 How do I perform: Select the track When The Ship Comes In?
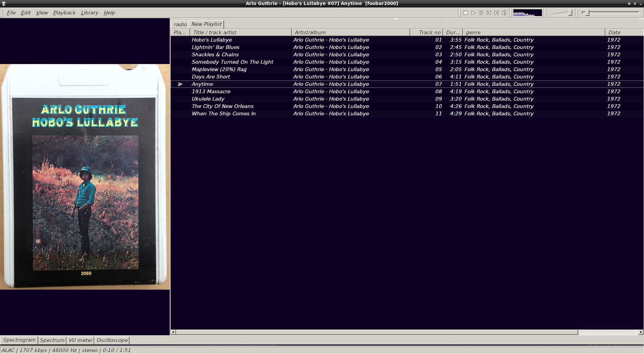coord(407,114)
